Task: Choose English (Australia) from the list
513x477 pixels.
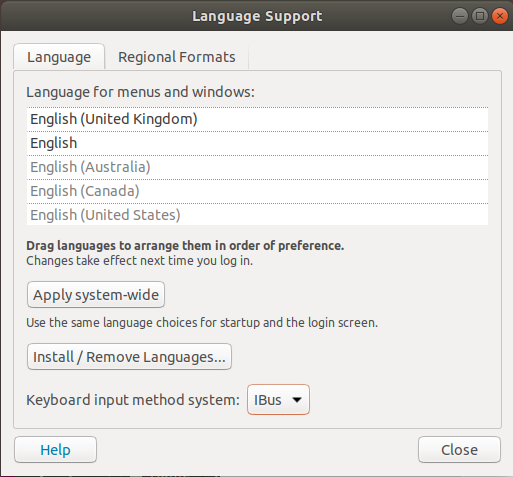Action: click(257, 167)
